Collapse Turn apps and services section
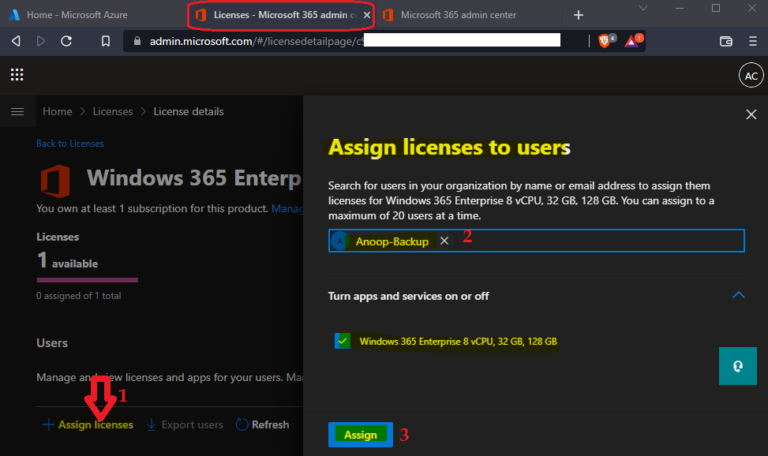 point(738,295)
